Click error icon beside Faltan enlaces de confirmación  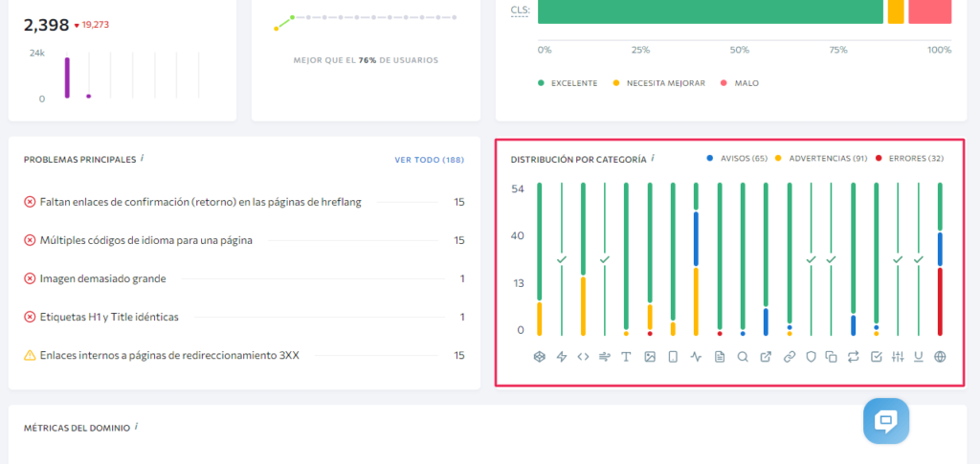(x=30, y=202)
